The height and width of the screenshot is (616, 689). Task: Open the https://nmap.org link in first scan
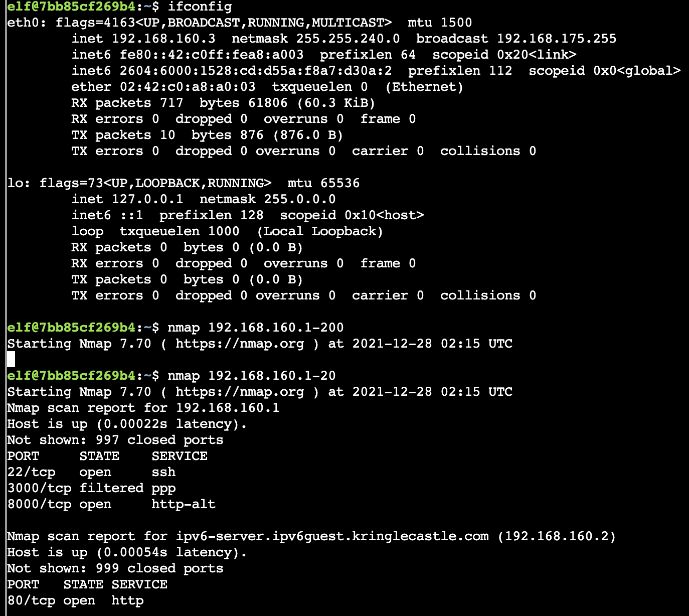click(240, 344)
